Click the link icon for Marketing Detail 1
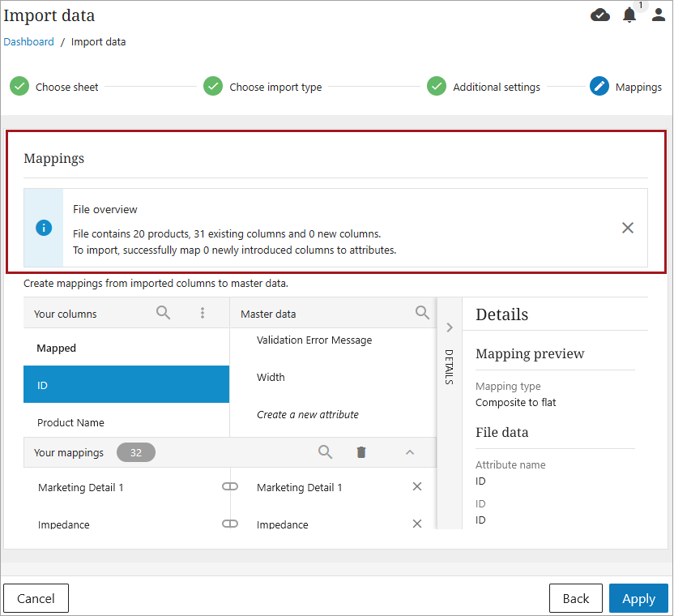This screenshot has height=616, width=674. click(x=230, y=487)
